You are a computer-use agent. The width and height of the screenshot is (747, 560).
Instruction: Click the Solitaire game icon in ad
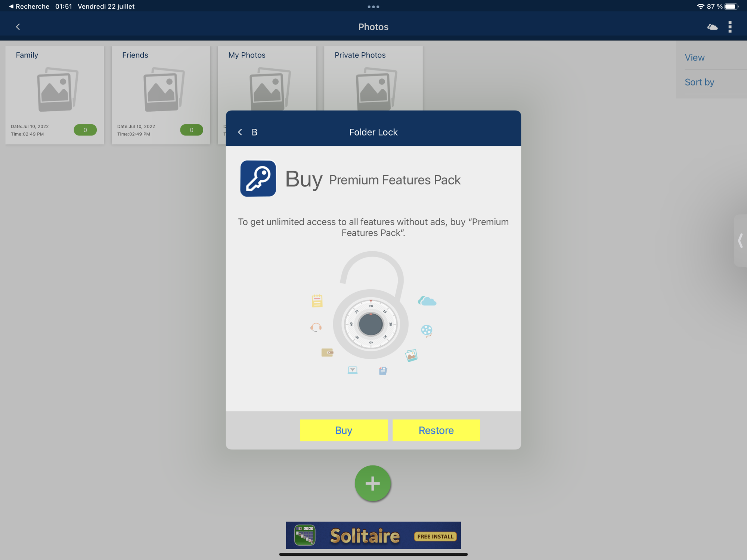pyautogui.click(x=305, y=535)
